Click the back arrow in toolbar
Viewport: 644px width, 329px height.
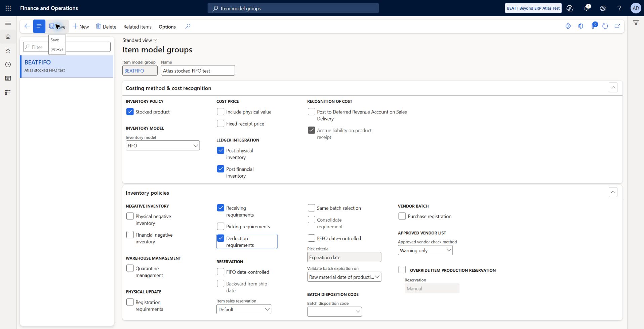click(27, 26)
